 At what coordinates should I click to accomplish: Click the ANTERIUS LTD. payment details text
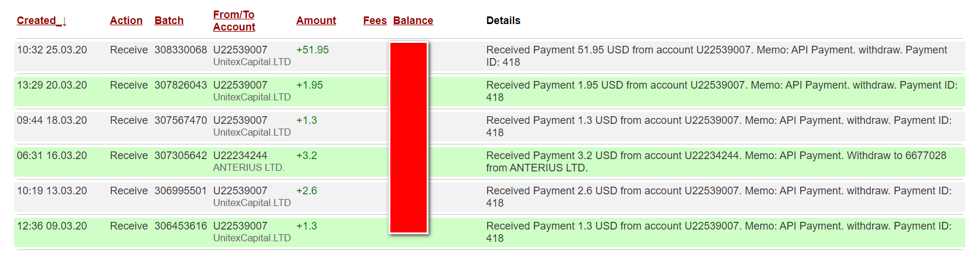(x=716, y=161)
